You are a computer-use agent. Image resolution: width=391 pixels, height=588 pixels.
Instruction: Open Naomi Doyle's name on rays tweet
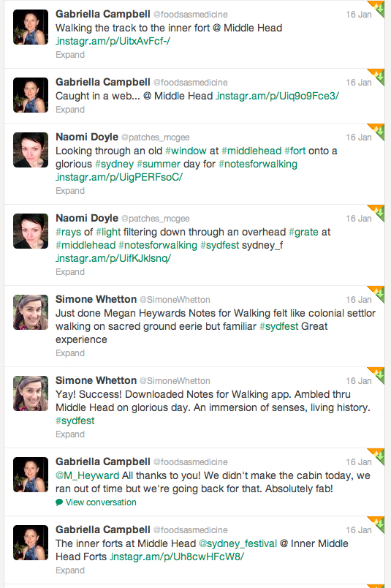pyautogui.click(x=87, y=218)
